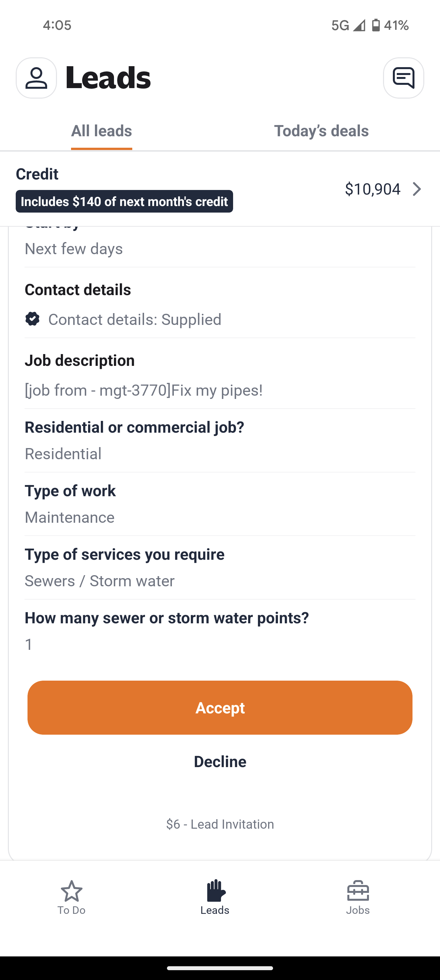This screenshot has width=440, height=980.
Task: Open the messages chat icon
Action: tap(403, 78)
